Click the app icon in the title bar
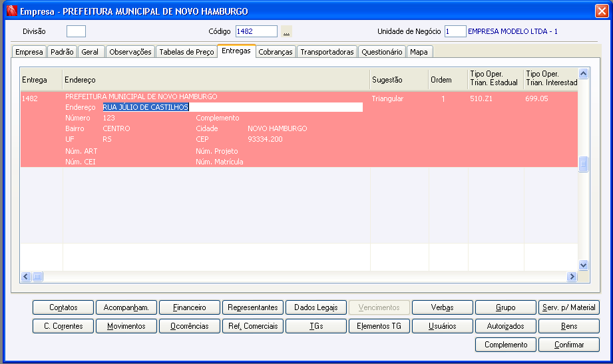The image size is (613, 364). click(x=12, y=11)
